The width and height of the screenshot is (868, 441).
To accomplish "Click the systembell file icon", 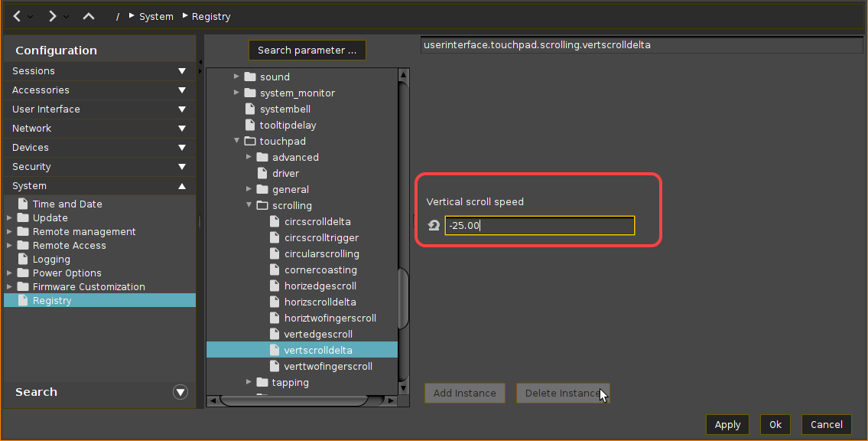I will pos(249,109).
